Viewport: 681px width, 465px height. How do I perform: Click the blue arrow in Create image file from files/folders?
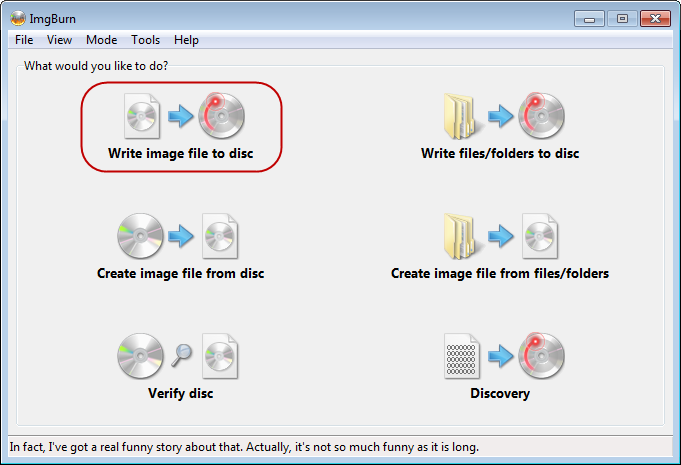pos(501,236)
